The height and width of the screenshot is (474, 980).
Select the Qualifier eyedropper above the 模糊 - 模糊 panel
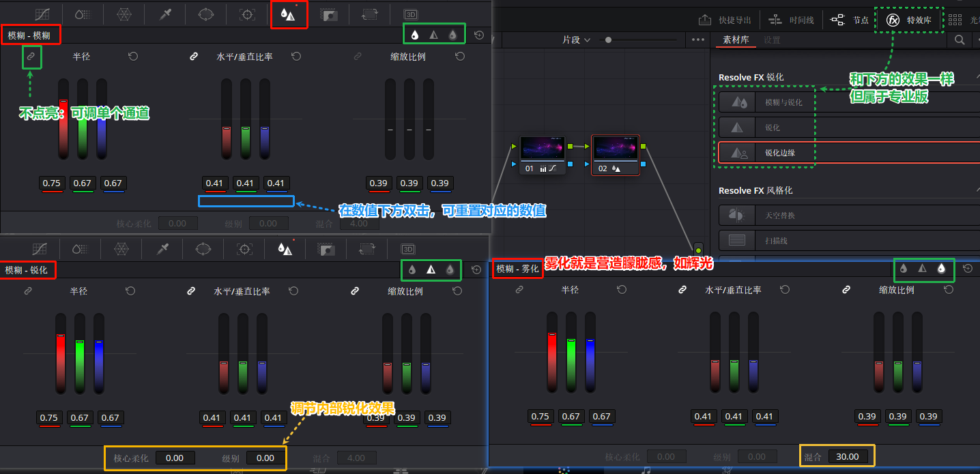point(165,14)
